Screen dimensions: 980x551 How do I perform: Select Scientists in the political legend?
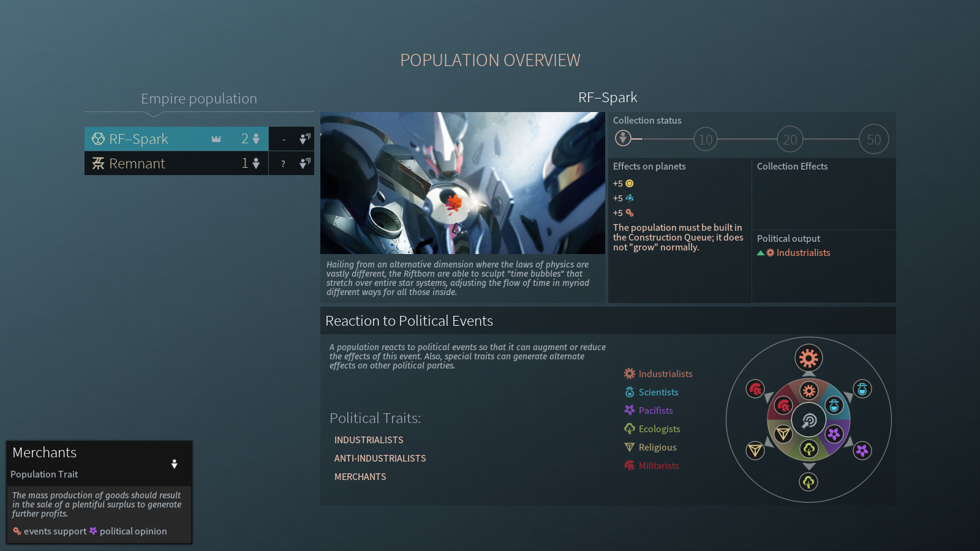(651, 392)
